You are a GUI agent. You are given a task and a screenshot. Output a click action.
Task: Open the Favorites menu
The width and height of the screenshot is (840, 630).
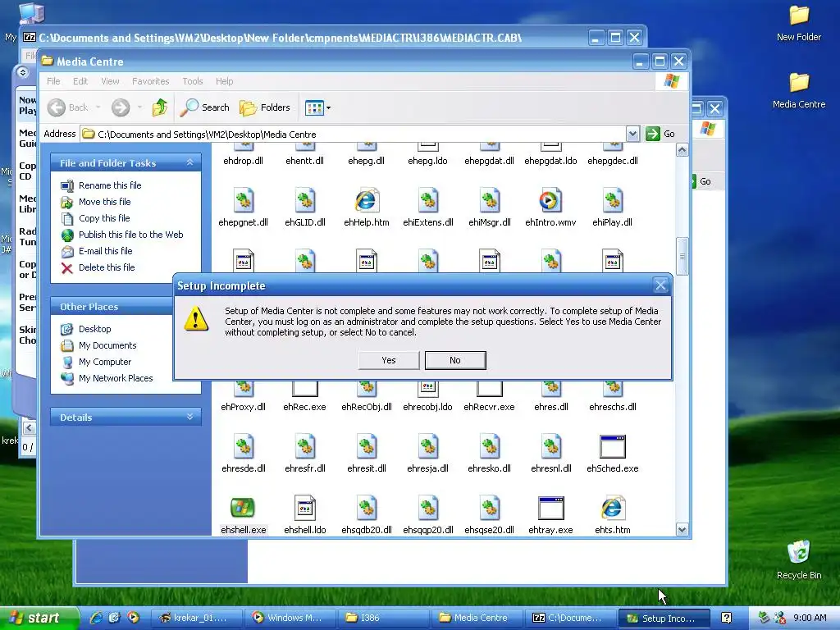(151, 81)
